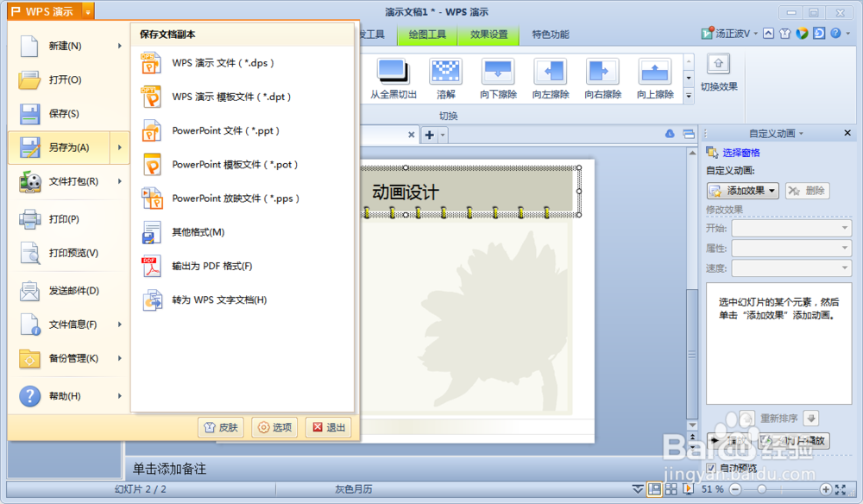Open the 添加效果 dropdown button
This screenshot has height=504, width=863.
click(742, 191)
